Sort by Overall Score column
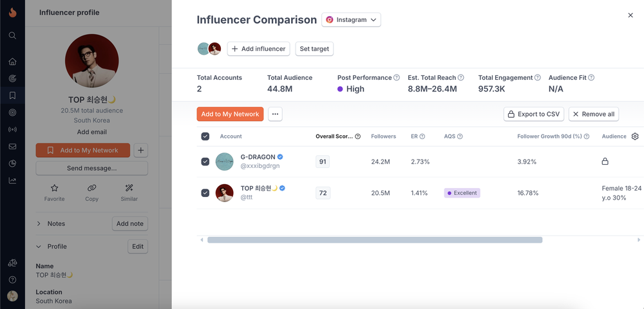 coord(334,136)
